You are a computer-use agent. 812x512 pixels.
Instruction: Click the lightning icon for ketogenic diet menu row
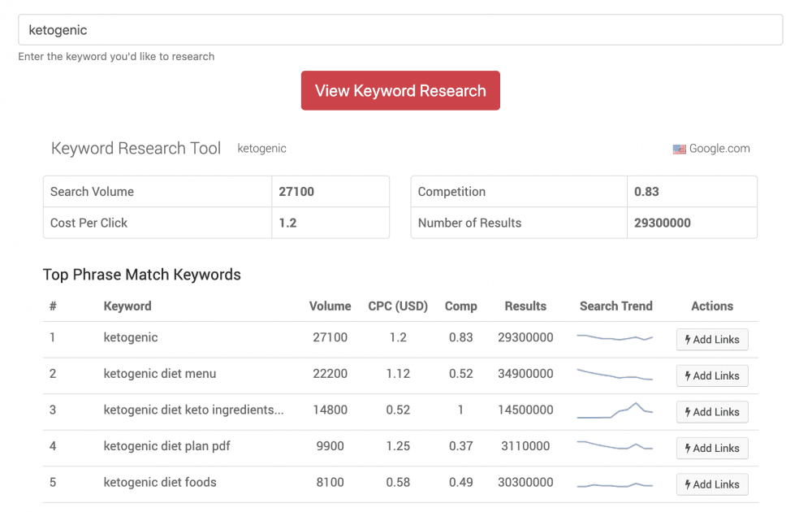coord(689,375)
